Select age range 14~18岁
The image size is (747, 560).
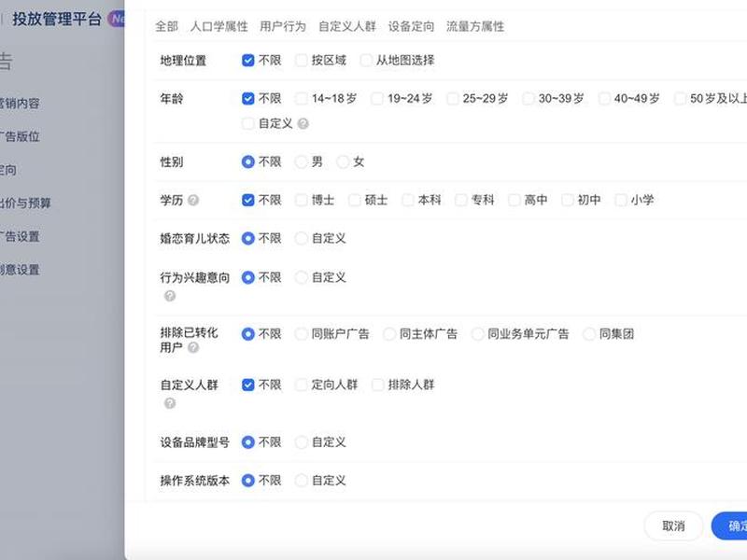point(301,99)
